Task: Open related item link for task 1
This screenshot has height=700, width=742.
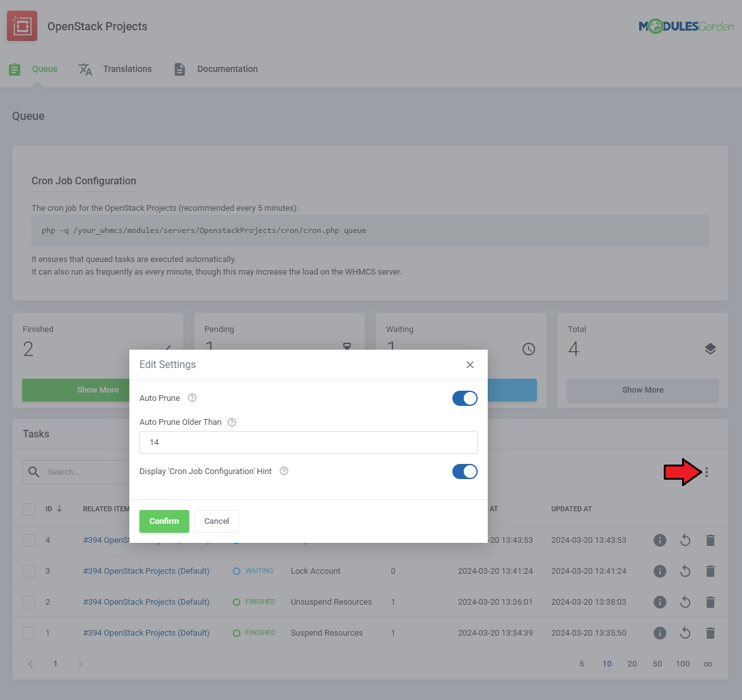Action: [146, 633]
